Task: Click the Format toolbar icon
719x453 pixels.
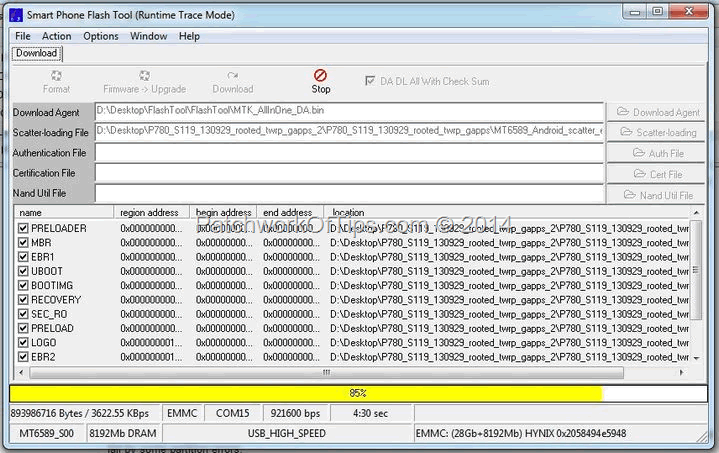Action: click(56, 76)
